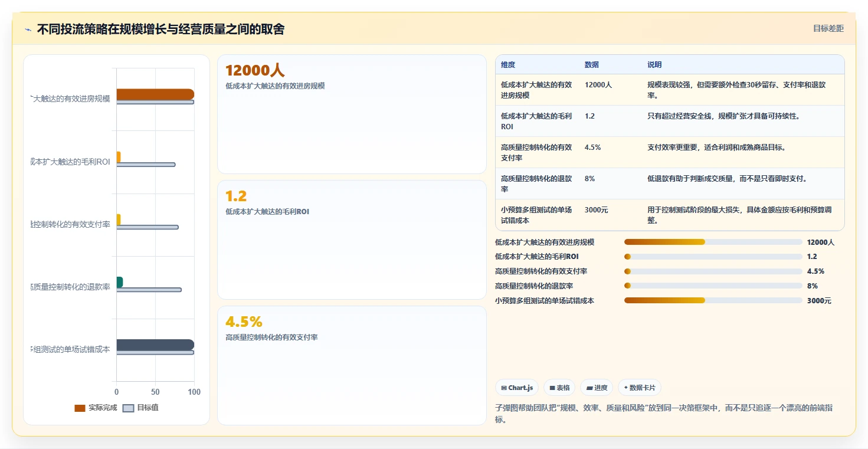
Task: Click the 50 tick on the chart axis
Action: point(155,392)
